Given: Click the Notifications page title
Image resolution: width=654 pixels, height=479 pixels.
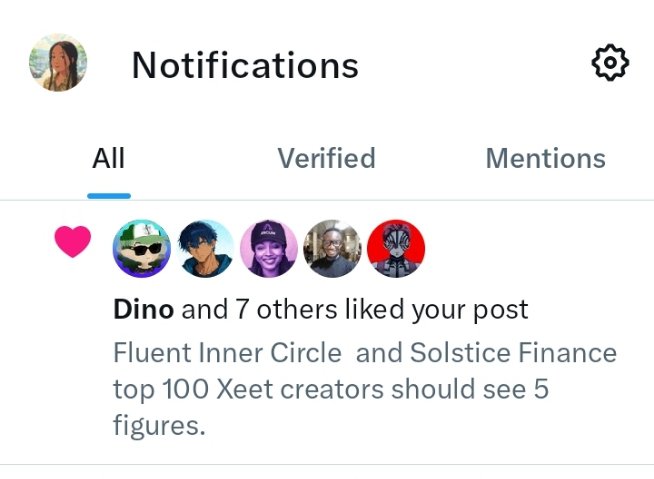Looking at the screenshot, I should pyautogui.click(x=245, y=65).
